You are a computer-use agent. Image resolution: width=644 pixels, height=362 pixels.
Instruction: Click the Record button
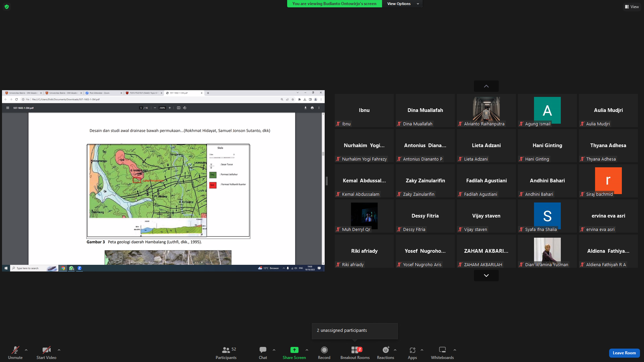tap(324, 353)
